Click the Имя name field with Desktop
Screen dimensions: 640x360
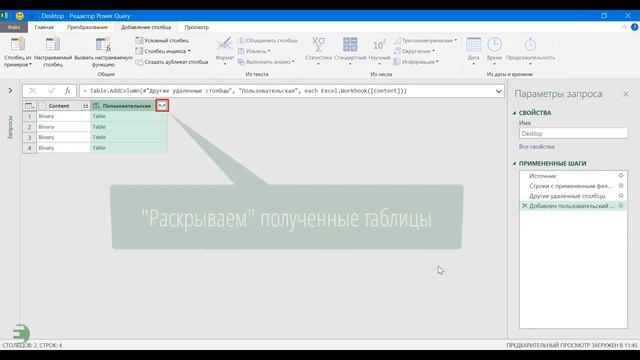pos(573,133)
